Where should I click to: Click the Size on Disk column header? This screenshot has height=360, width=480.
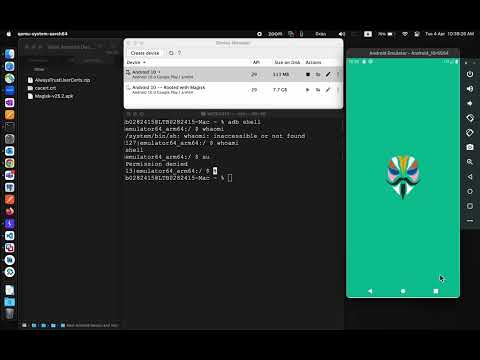coord(287,62)
